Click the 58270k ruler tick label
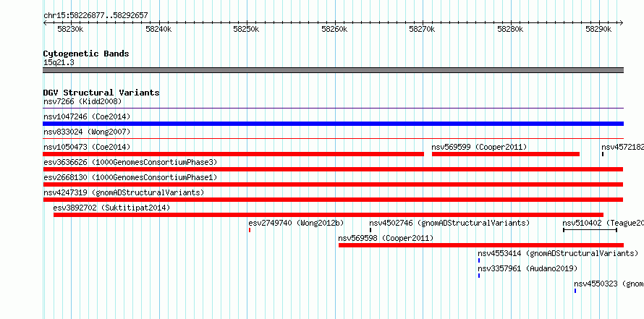644x319 pixels. click(x=422, y=29)
